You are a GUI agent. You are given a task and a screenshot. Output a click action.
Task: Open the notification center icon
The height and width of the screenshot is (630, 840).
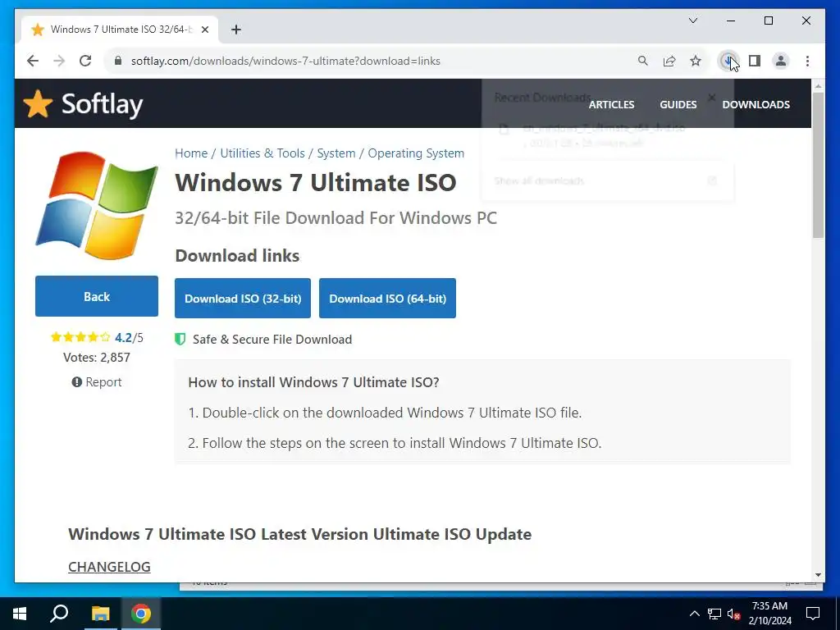[813, 614]
